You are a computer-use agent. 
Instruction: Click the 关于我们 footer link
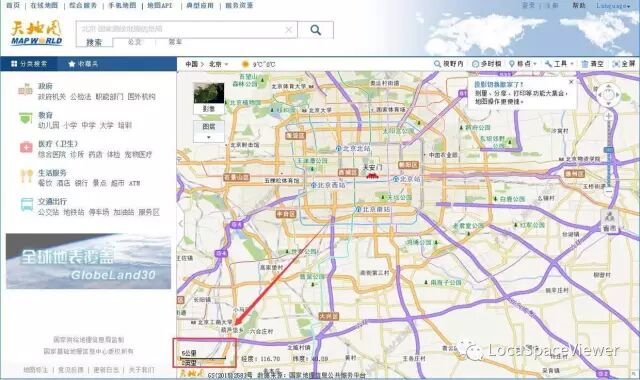[x=142, y=370]
